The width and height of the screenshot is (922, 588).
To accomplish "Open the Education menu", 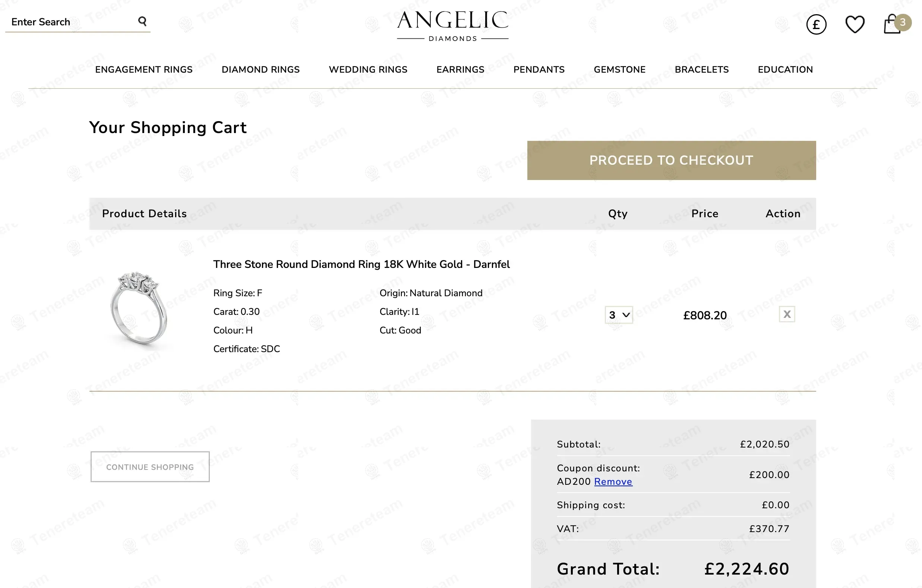I will pos(785,70).
